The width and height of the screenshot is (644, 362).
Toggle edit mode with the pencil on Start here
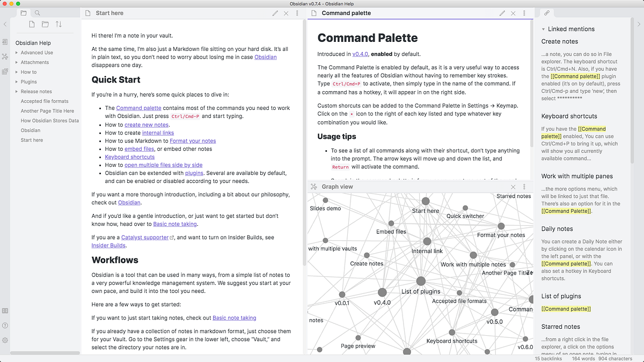[275, 13]
